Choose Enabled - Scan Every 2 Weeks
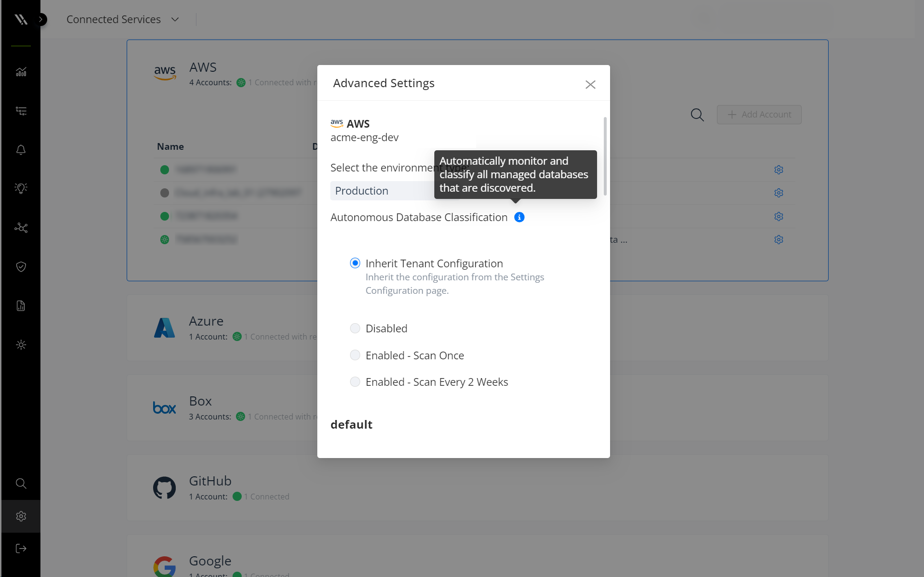Image resolution: width=924 pixels, height=577 pixels. pos(355,382)
